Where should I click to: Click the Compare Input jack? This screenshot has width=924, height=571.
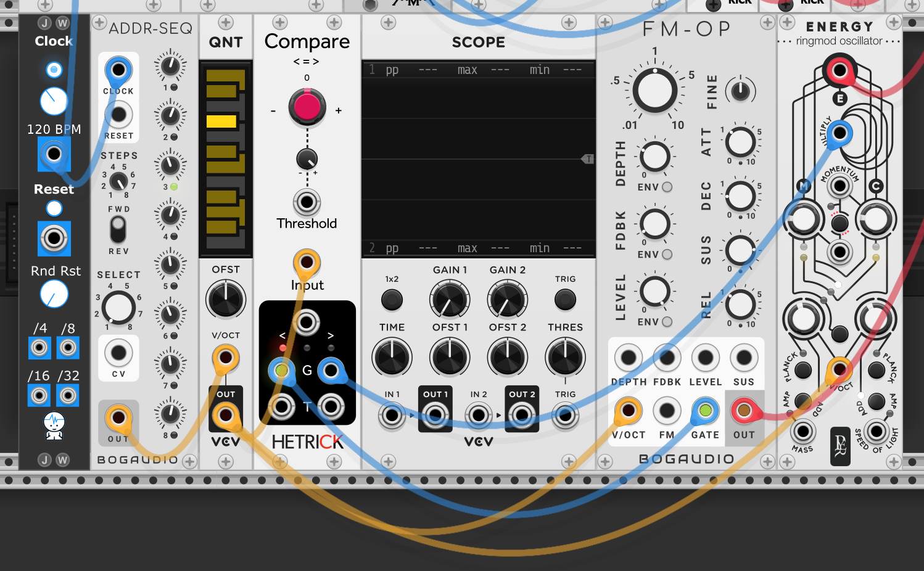pyautogui.click(x=307, y=262)
